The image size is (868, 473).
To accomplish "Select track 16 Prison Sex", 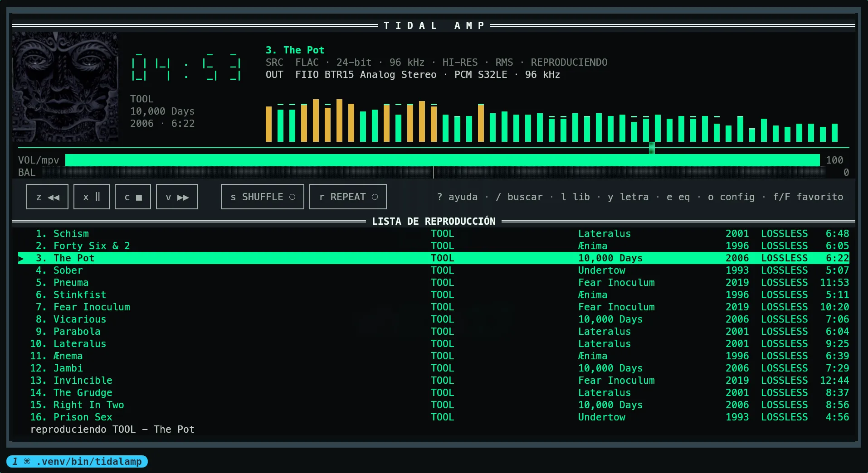I will [434, 417].
